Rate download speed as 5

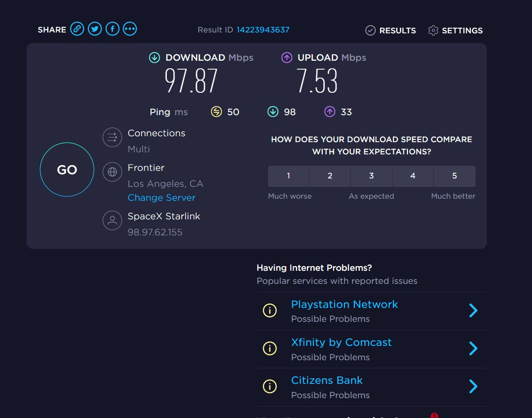454,176
